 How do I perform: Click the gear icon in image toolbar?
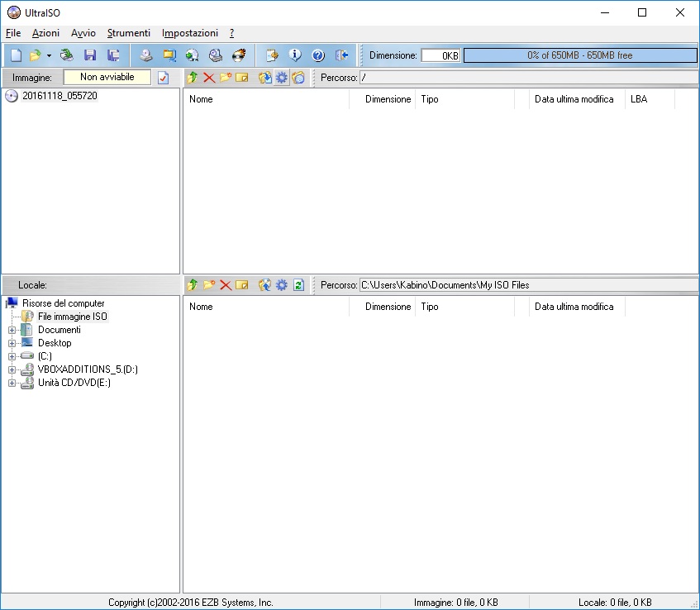(281, 78)
